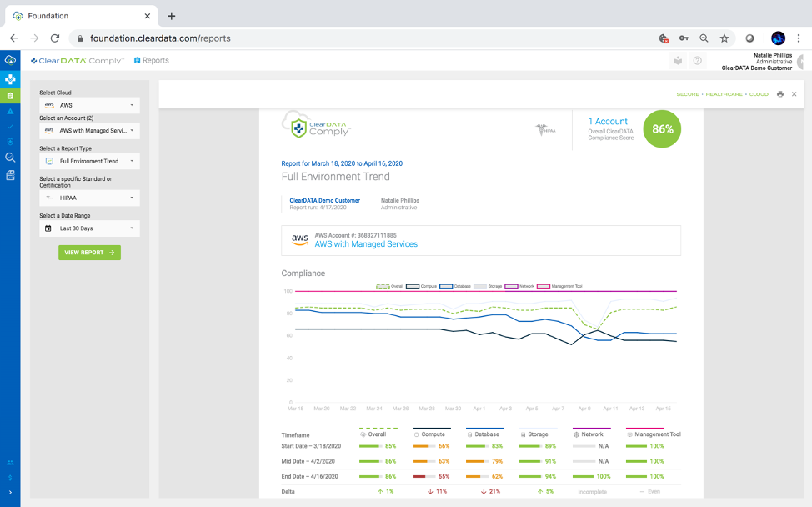This screenshot has width=812, height=507.
Task: Open the Last 30 Days date range dropdown
Action: pos(89,228)
